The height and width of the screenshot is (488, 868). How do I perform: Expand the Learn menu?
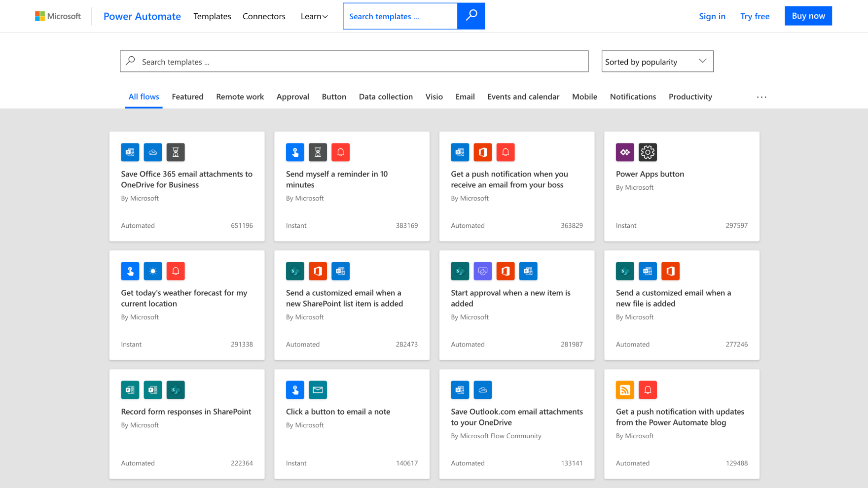click(x=314, y=16)
